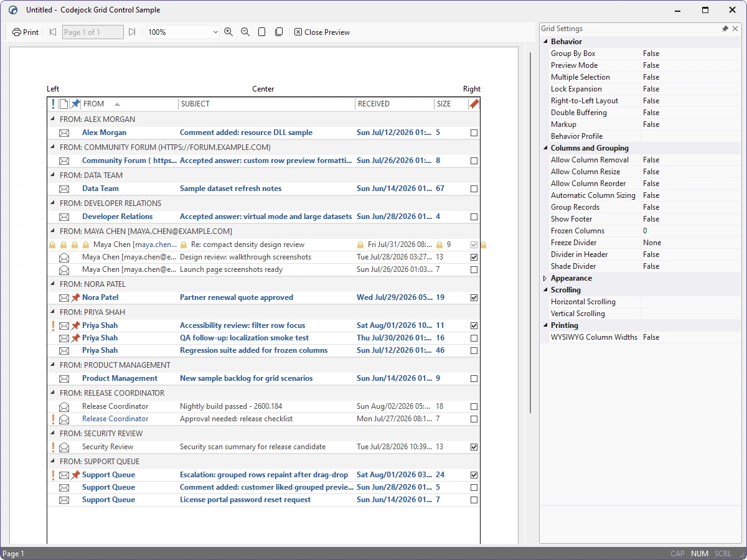Collapse the FROM: DATA TEAM group
Viewport: 747px width, 560px height.
pyautogui.click(x=52, y=175)
